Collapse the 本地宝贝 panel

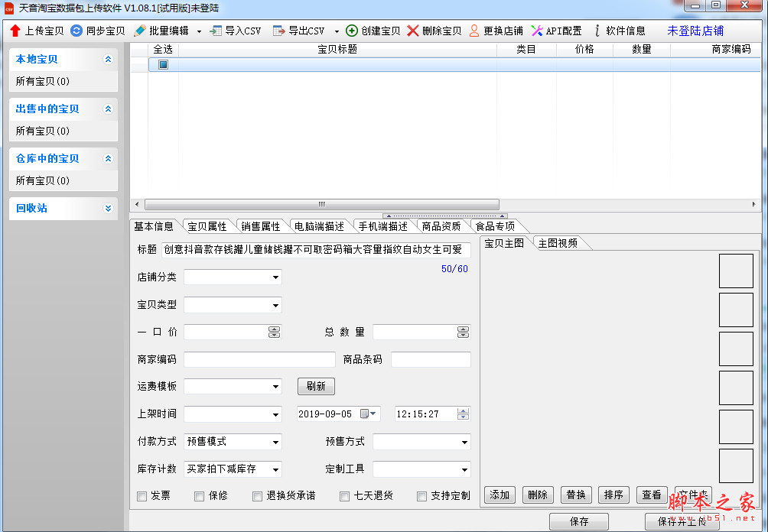click(x=108, y=59)
